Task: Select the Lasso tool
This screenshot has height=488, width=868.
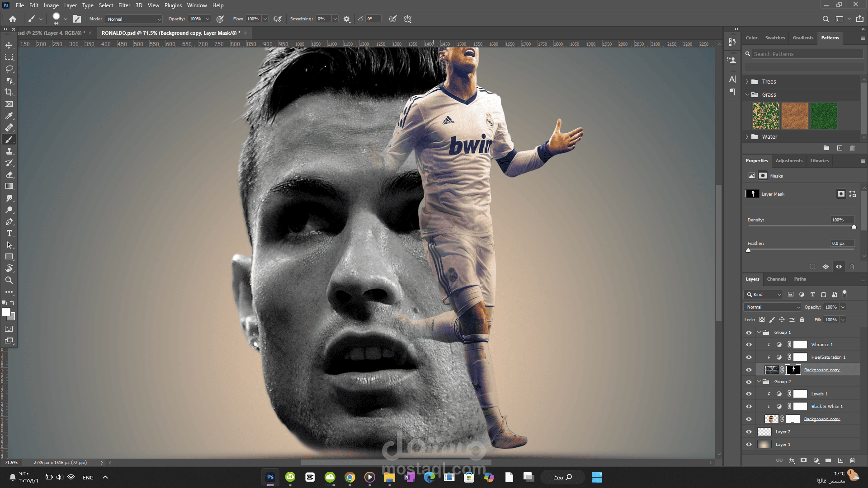Action: (x=9, y=69)
